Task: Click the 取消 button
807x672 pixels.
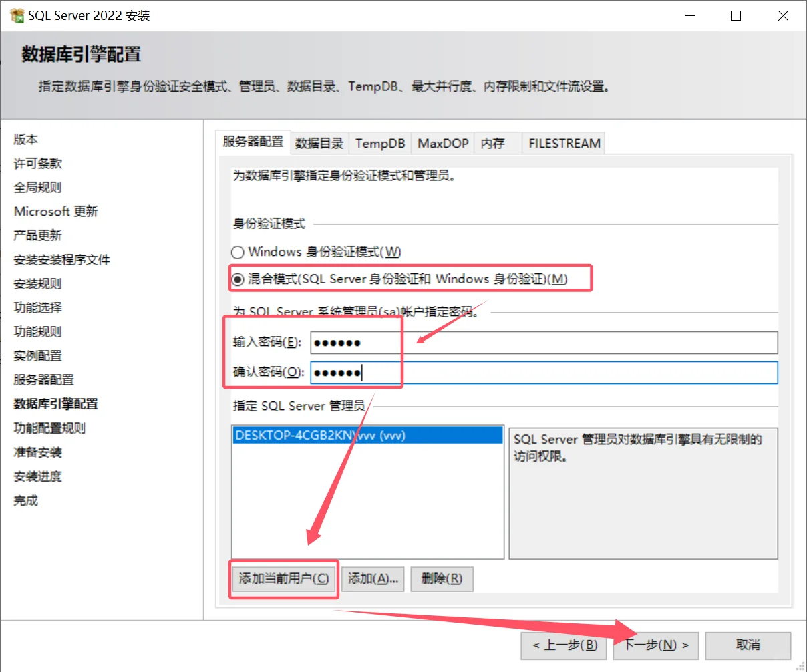Action: [748, 645]
